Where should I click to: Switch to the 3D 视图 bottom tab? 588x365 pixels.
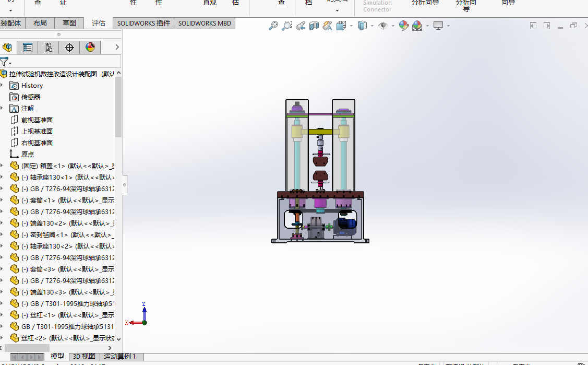click(x=84, y=356)
